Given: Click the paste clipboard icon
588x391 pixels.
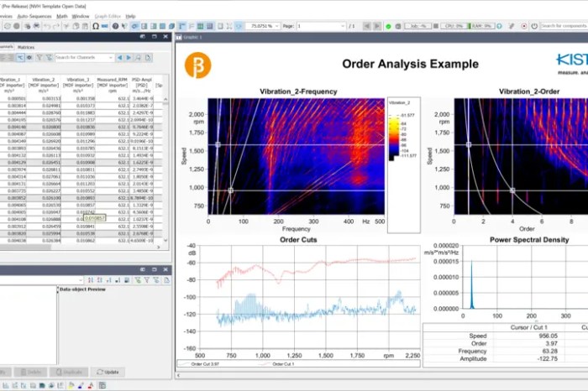Looking at the screenshot, I should [x=85, y=26].
